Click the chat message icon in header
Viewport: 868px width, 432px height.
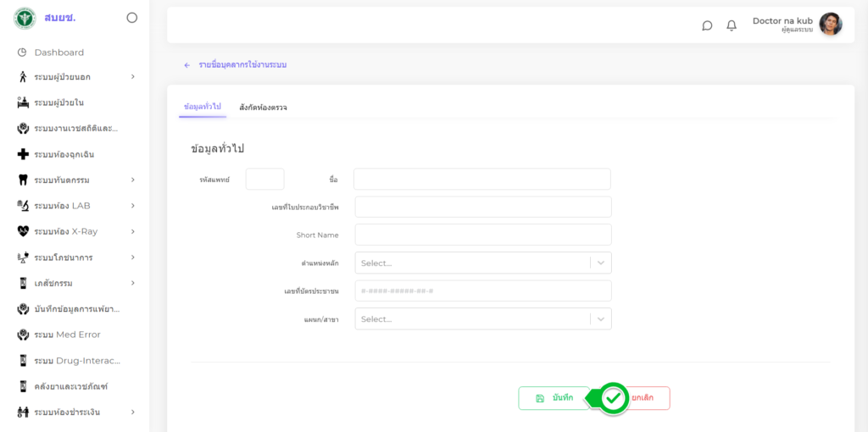click(x=707, y=25)
